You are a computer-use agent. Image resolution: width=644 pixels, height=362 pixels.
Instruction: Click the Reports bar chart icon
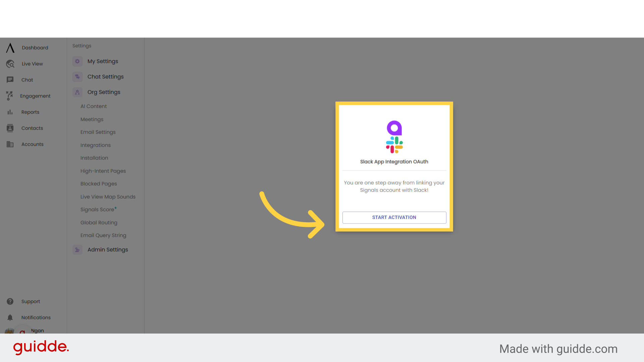(10, 112)
